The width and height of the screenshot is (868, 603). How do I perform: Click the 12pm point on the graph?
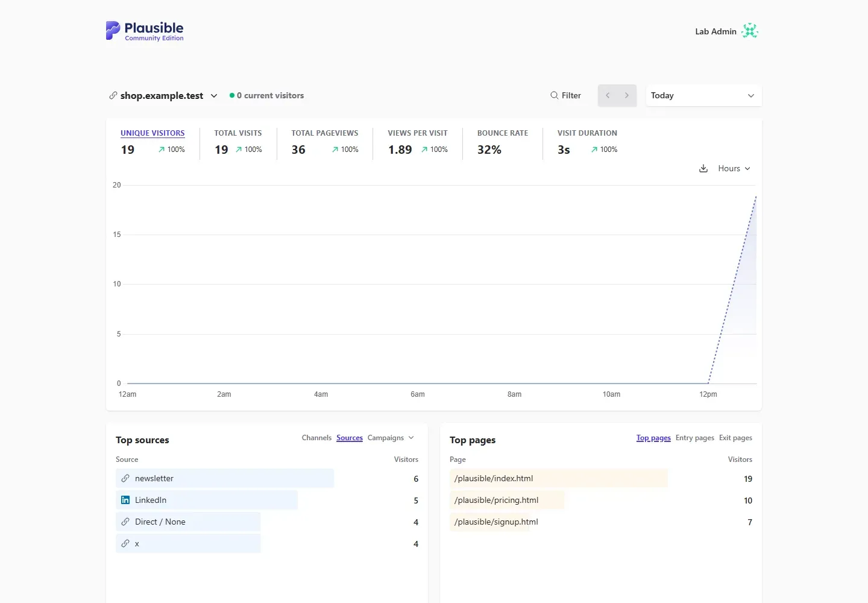[x=708, y=383]
